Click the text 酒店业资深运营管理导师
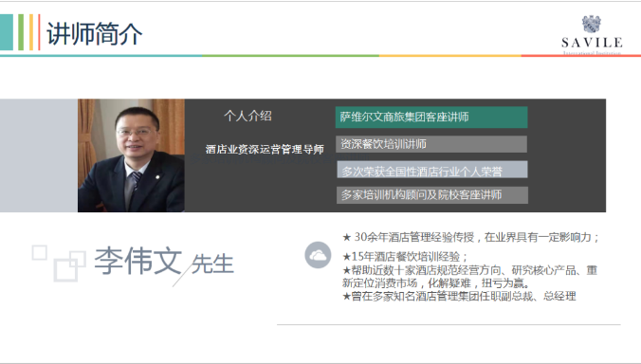This screenshot has height=364, width=641. [x=265, y=150]
